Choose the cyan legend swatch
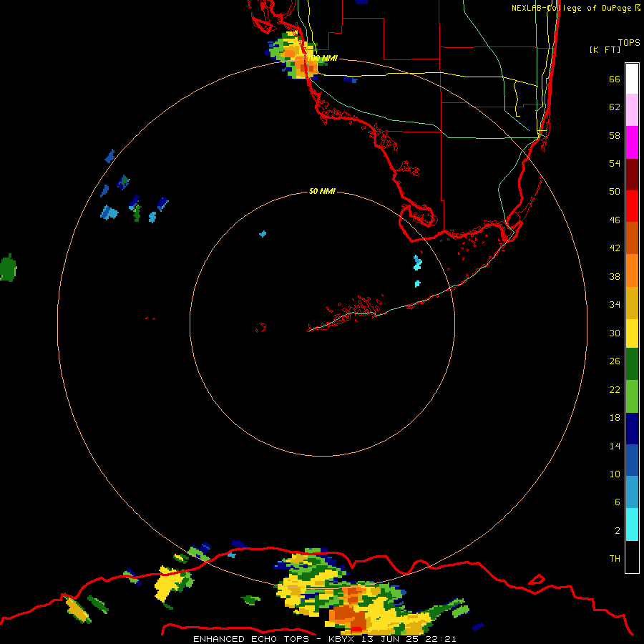This screenshot has width=644, height=644. pyautogui.click(x=632, y=525)
